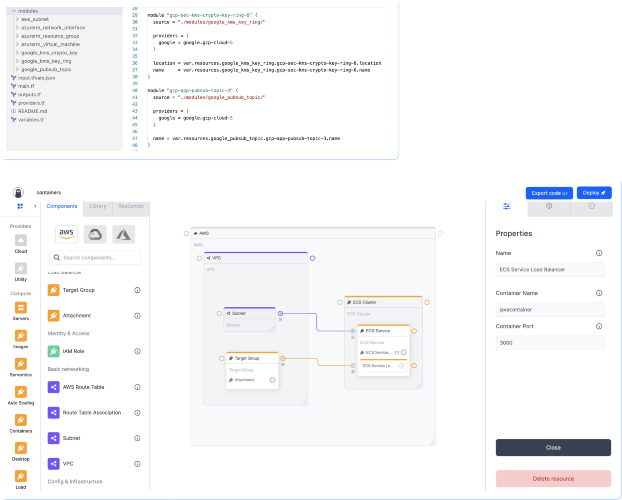Choose the AWS provider logo
Image resolution: width=622 pixels, height=500 pixels.
pos(66,234)
